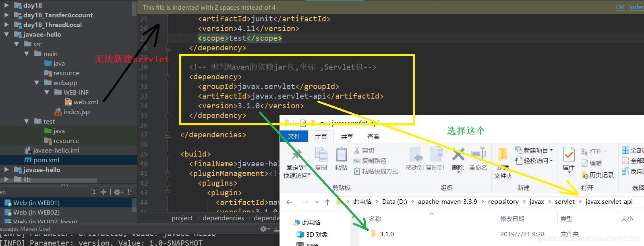Click apache-maven-3.3.9 in the address bar

pyautogui.click(x=447, y=201)
